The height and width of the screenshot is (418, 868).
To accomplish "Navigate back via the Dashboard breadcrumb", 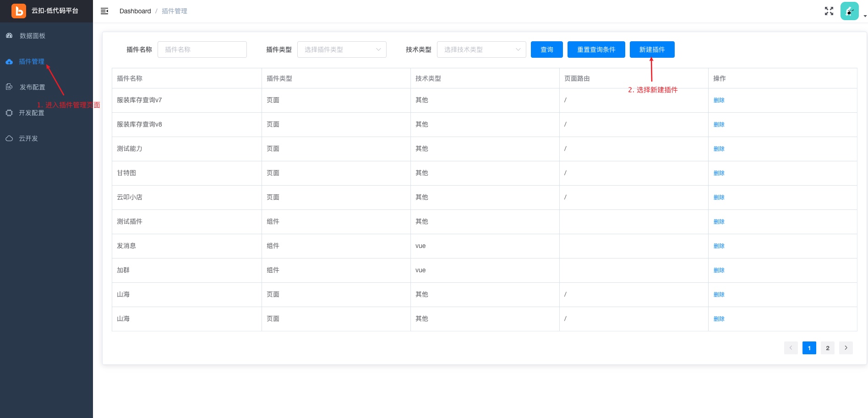I will (x=135, y=11).
